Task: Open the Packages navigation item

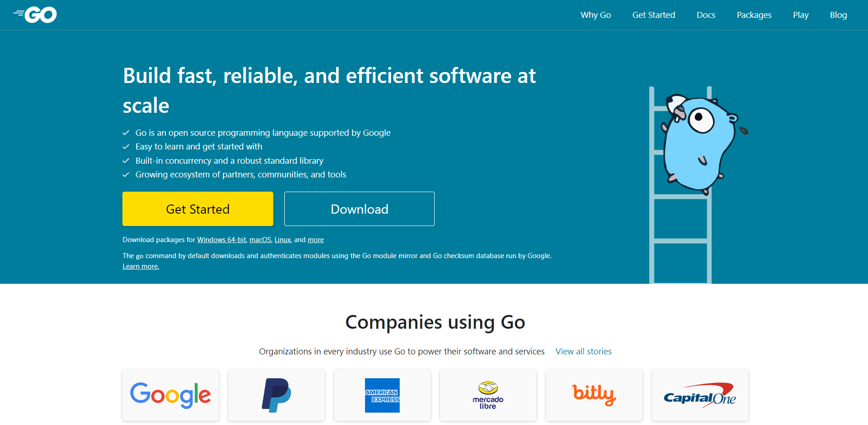Action: 754,15
